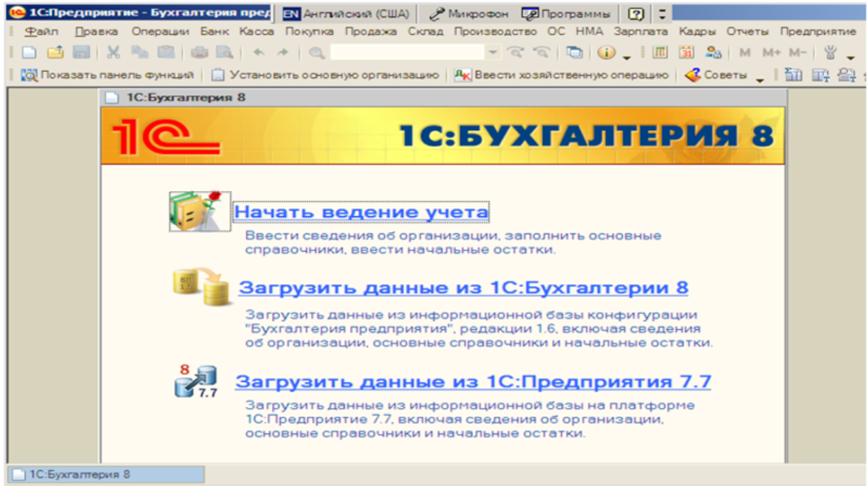Click the Copy icon in toolbar
Screen dimensions: 868x486
140,53
